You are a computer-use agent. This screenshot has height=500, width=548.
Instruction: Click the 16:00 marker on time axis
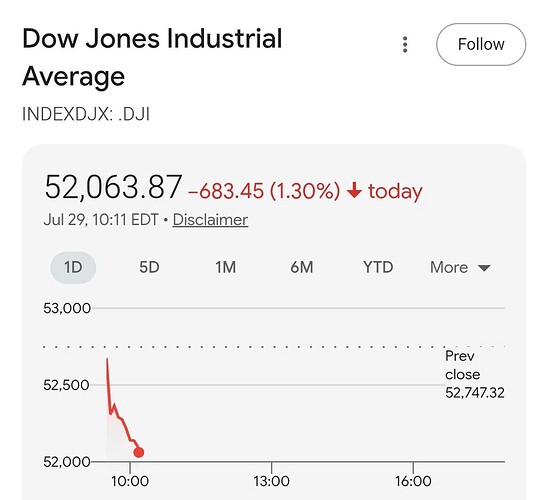click(413, 481)
